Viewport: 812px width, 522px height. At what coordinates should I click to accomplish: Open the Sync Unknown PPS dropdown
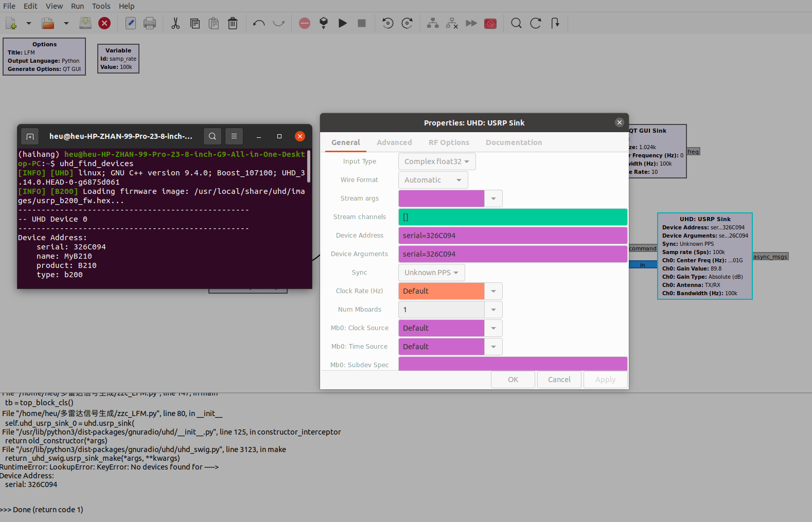coord(431,273)
